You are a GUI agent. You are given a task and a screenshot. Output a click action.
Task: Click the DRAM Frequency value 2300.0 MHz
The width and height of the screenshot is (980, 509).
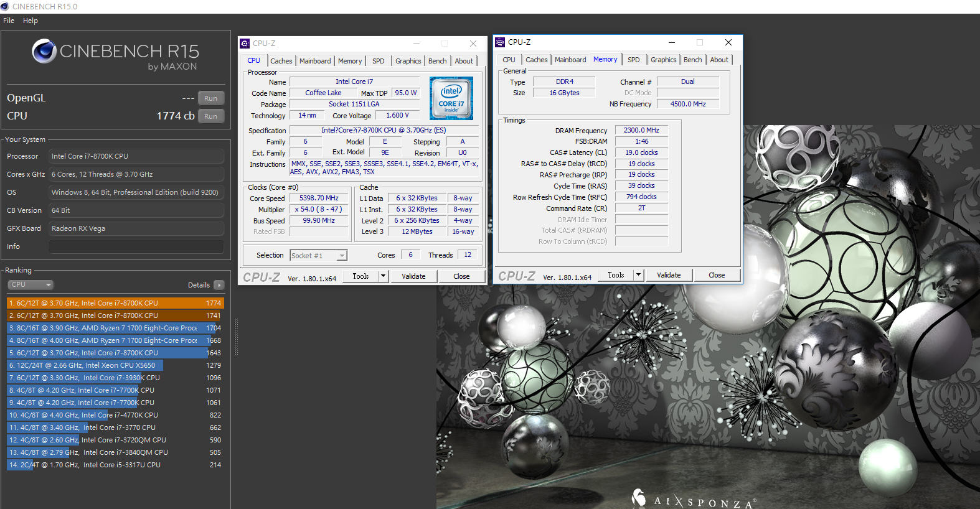[641, 131]
